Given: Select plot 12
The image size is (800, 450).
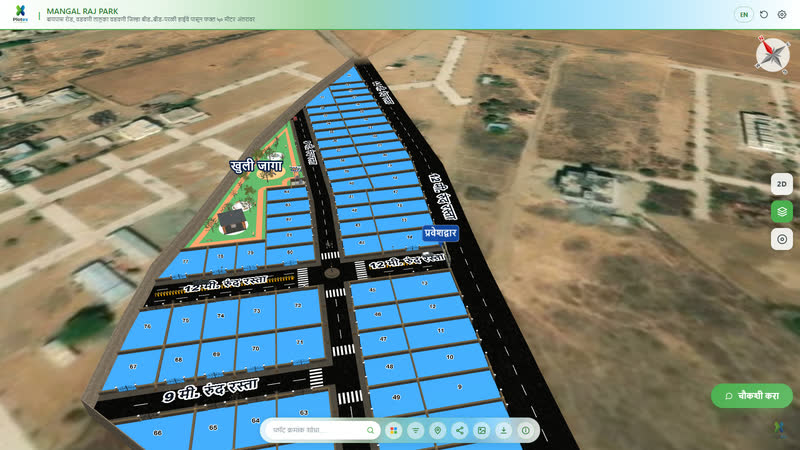Looking at the screenshot, I should pyautogui.click(x=432, y=307).
